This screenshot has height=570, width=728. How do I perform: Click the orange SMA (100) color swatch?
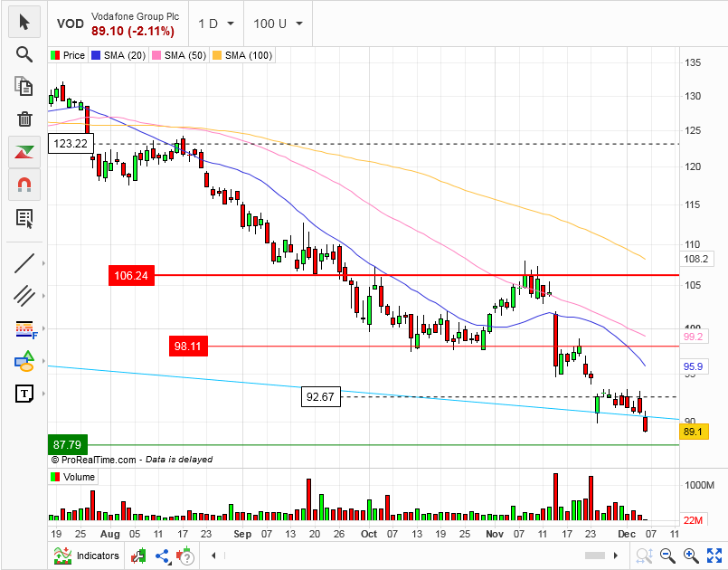217,55
